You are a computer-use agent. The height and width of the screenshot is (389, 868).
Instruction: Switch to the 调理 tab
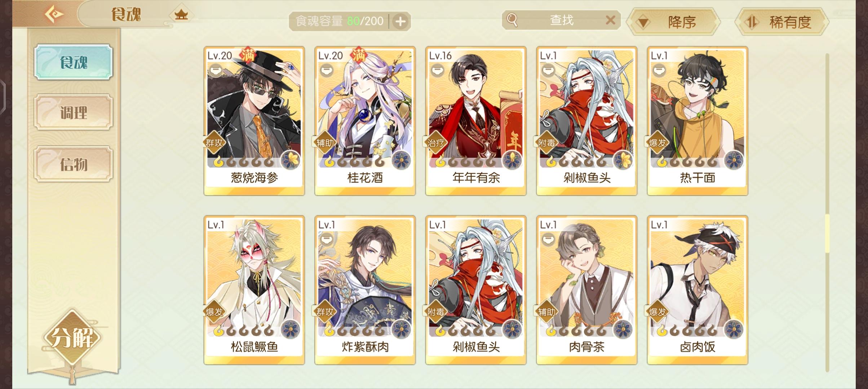74,112
